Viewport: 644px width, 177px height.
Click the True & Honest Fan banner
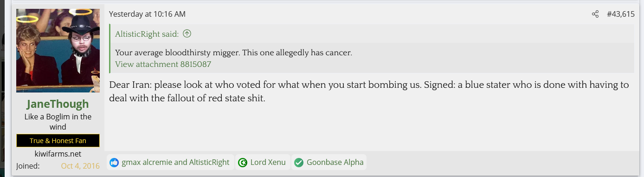click(x=58, y=141)
